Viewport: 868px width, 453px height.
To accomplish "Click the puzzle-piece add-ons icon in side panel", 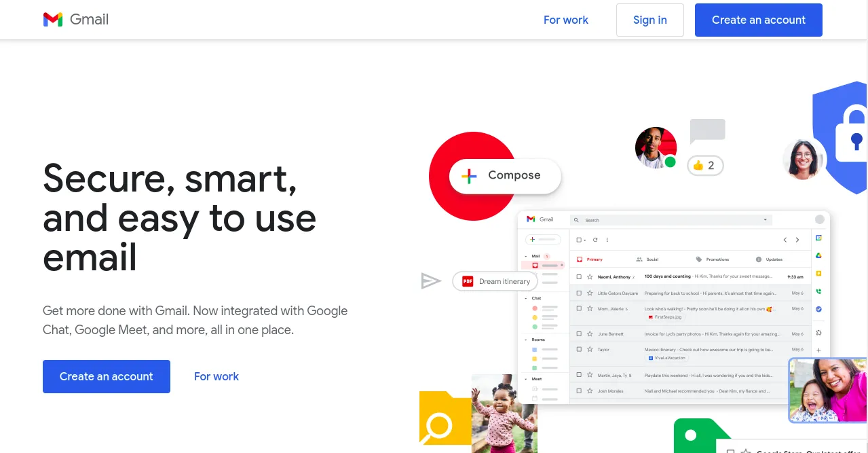I will click(x=818, y=333).
